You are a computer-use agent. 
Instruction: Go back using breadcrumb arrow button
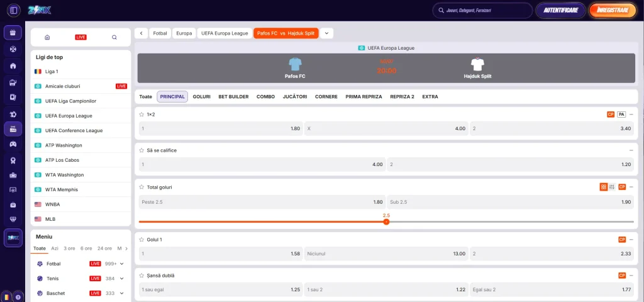pyautogui.click(x=141, y=33)
